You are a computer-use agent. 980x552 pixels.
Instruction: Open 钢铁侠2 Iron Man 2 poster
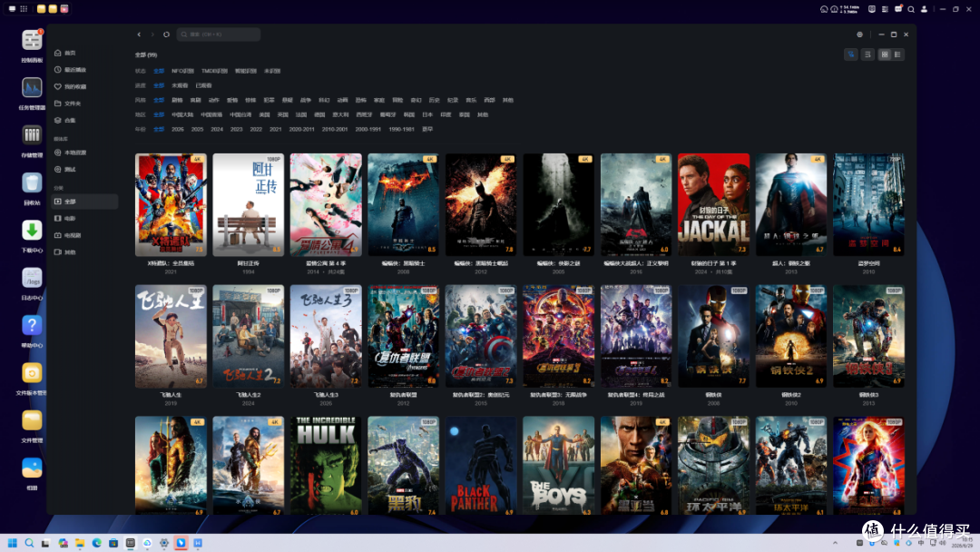tap(790, 336)
